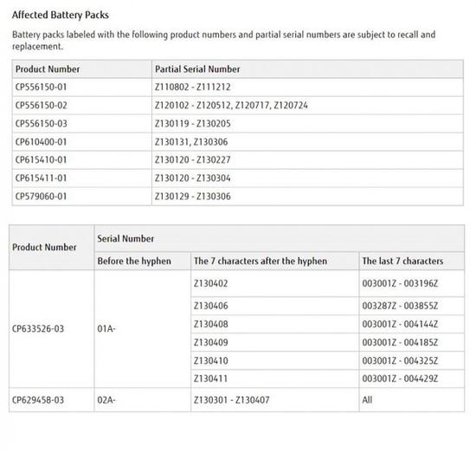Click product number CP633526-03
The width and height of the screenshot is (476, 453).
pyautogui.click(x=38, y=329)
